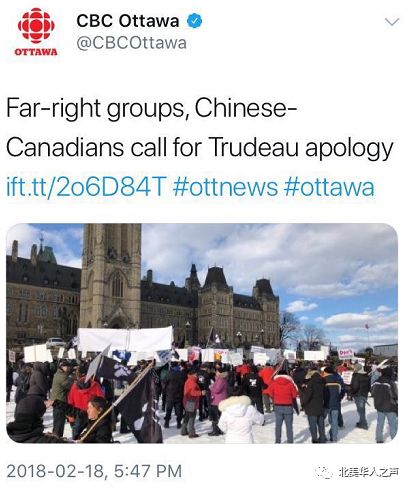Click the WeChat watermark logo
This screenshot has height=490, width=411.
click(x=323, y=472)
